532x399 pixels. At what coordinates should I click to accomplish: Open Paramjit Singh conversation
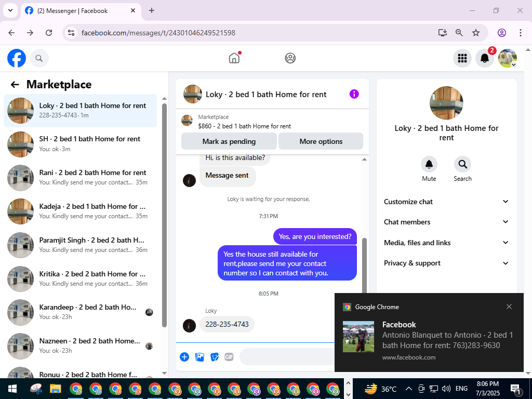(x=81, y=245)
